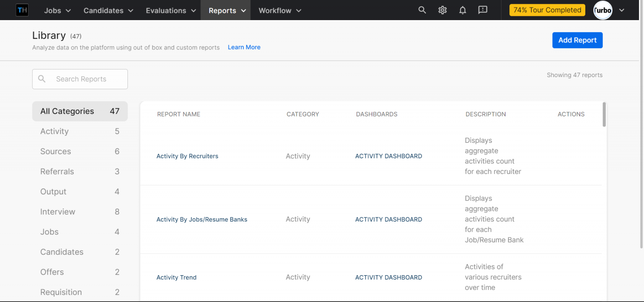Expand the Jobs dropdown menu

57,10
